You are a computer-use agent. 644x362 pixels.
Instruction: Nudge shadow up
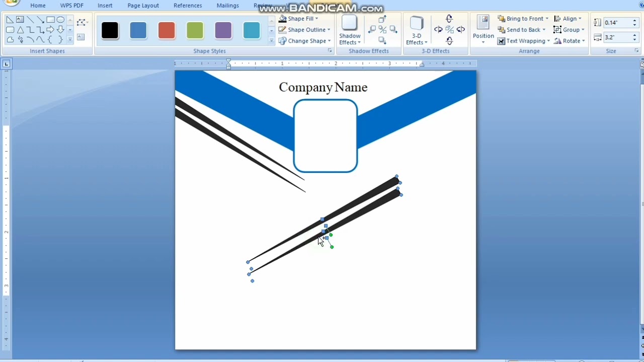tap(382, 19)
